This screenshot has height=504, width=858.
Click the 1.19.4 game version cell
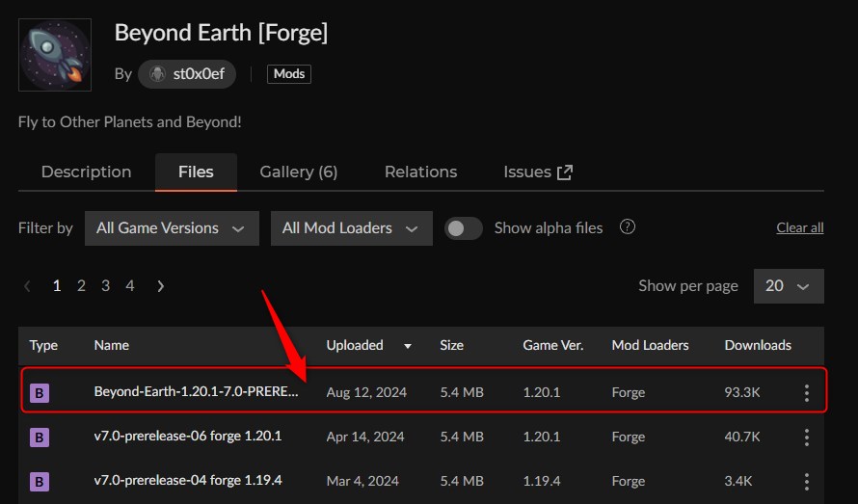coord(542,481)
